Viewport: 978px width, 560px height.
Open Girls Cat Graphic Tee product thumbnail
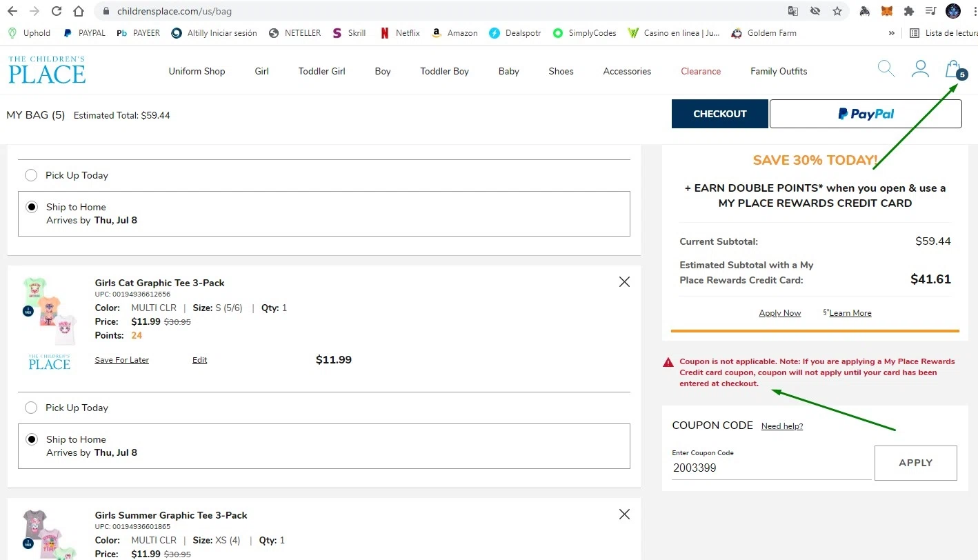49,310
